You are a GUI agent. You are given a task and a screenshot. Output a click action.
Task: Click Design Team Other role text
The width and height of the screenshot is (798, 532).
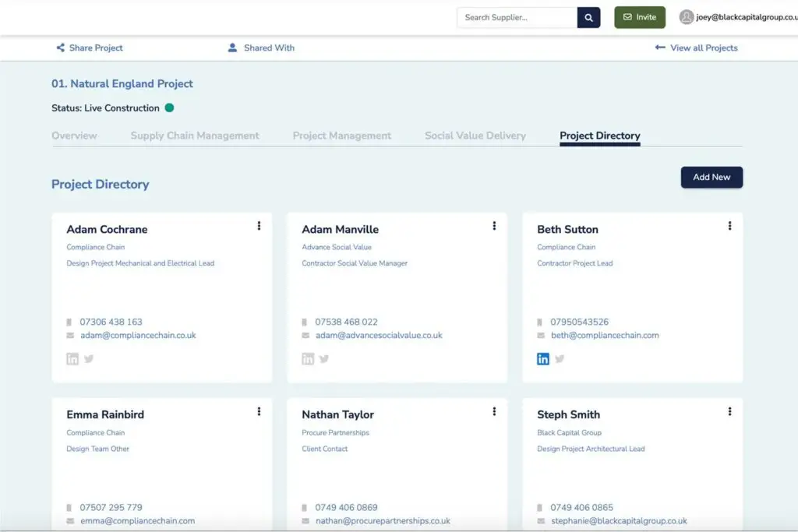tap(97, 449)
